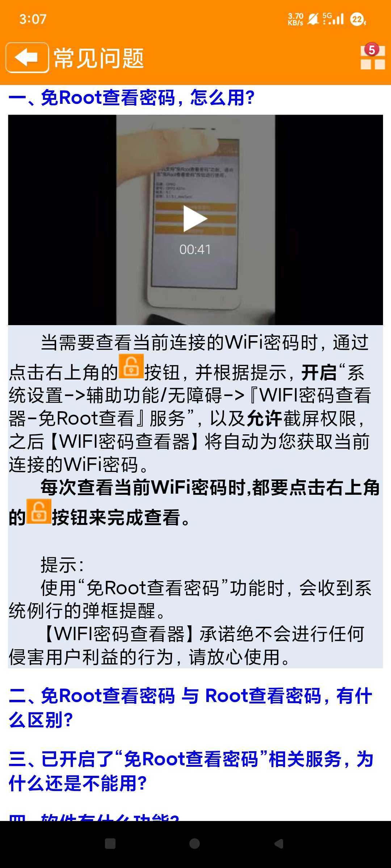Tap the battery level 22 indicator

coord(358,19)
